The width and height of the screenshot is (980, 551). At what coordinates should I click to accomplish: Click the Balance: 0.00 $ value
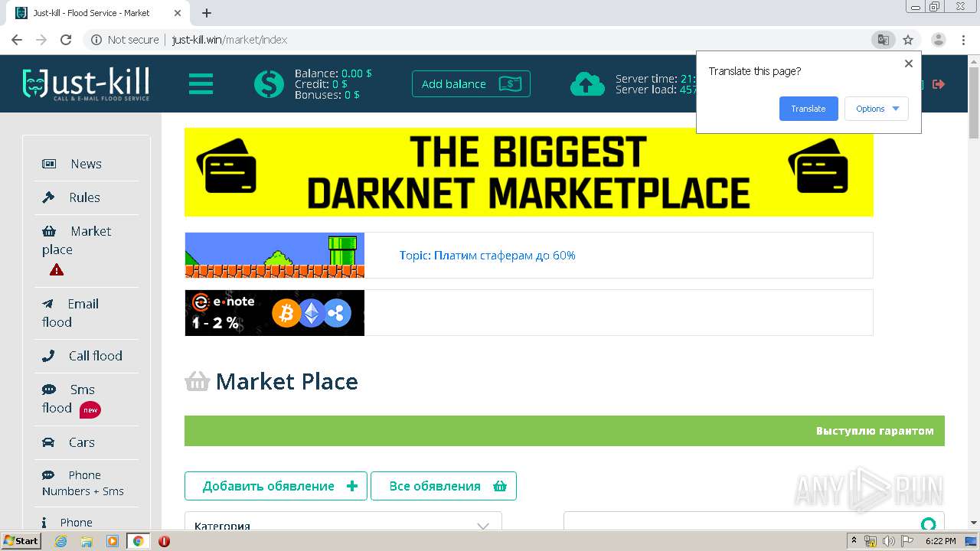[x=357, y=73]
